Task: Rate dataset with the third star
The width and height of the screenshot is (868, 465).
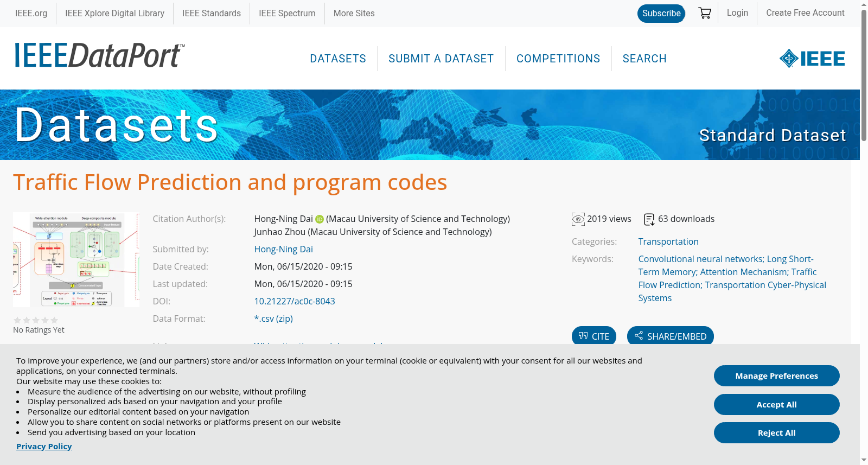Action: pyautogui.click(x=36, y=320)
